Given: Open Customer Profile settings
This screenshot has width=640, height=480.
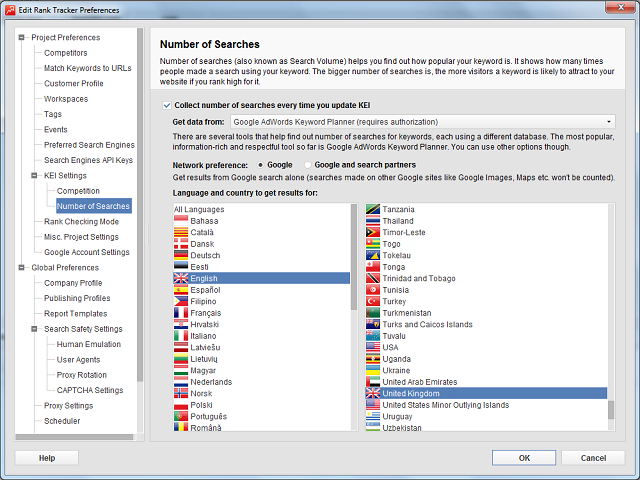Looking at the screenshot, I should [74, 84].
